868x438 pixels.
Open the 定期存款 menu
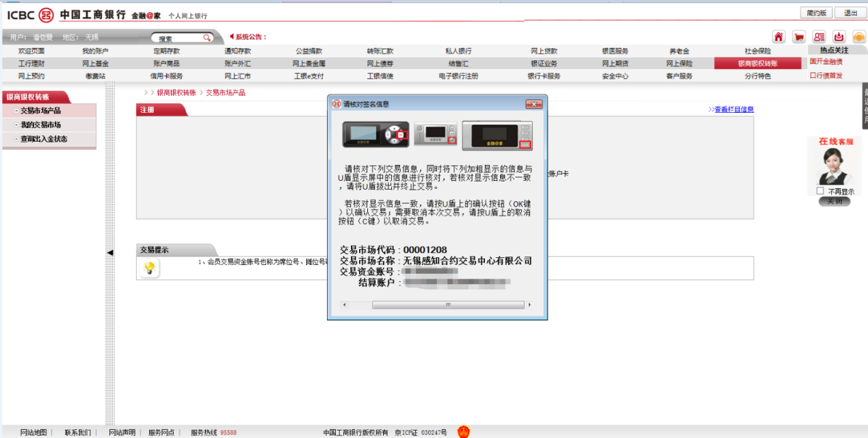click(167, 51)
